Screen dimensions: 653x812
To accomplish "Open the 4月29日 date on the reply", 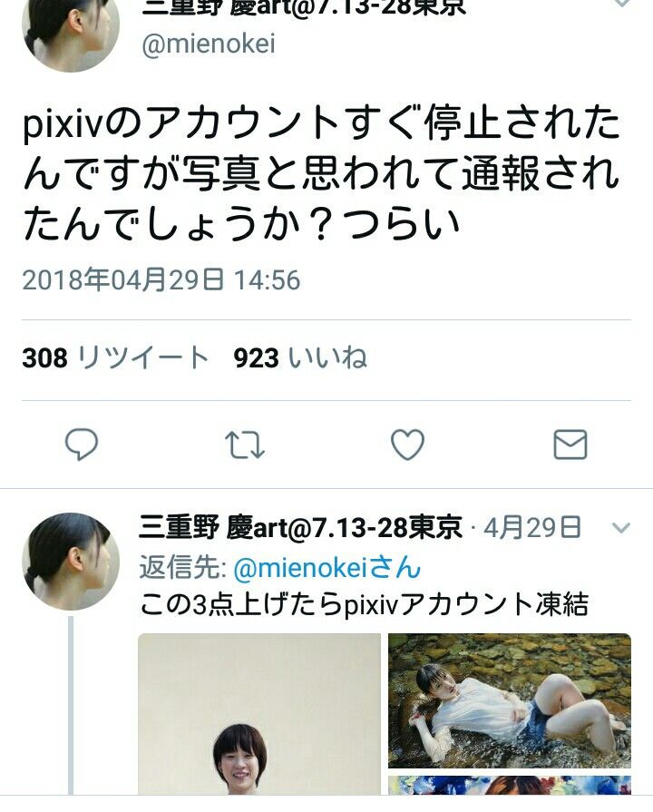I will click(x=531, y=528).
